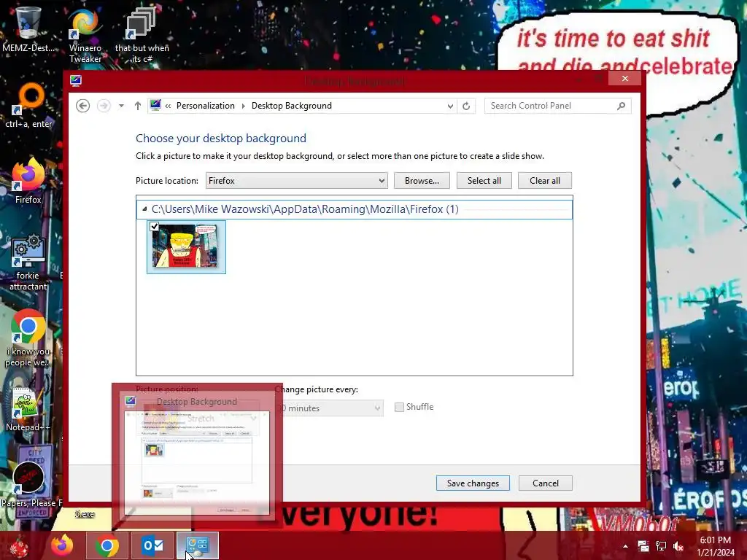The image size is (747, 560).
Task: Open the network icon in system tray
Action: click(x=661, y=546)
